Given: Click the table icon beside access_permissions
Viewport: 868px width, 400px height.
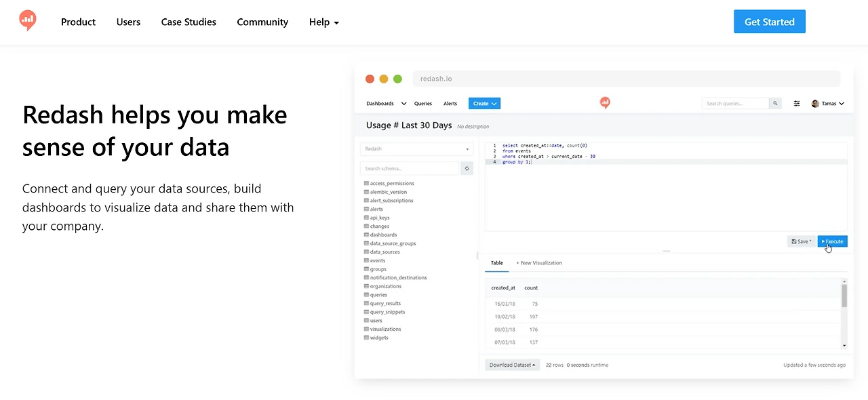Looking at the screenshot, I should click(x=366, y=184).
